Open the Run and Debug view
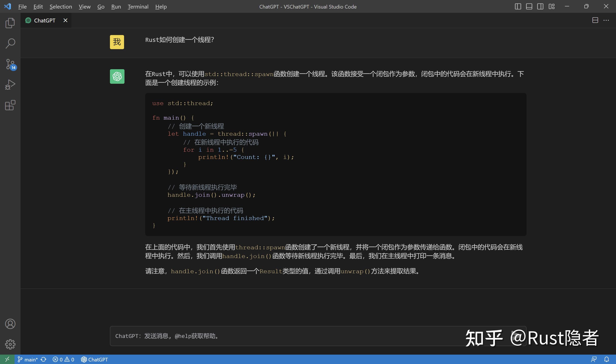The height and width of the screenshot is (364, 616). 10,85
